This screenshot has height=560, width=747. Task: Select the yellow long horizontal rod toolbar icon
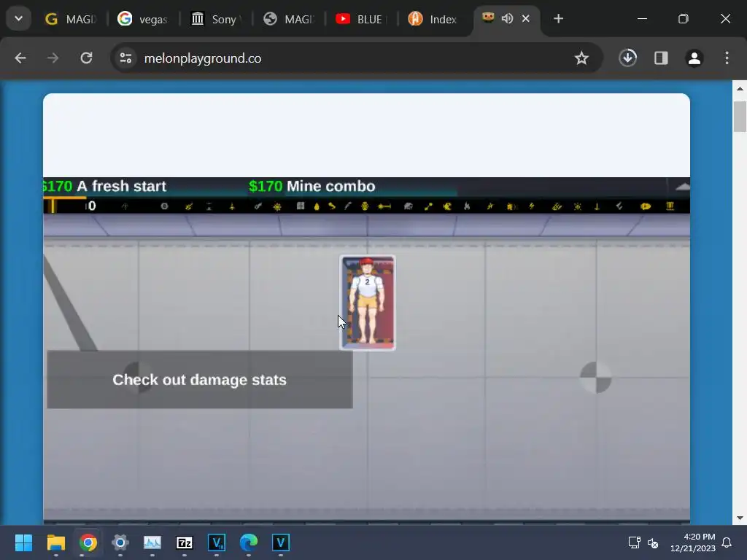(x=384, y=206)
